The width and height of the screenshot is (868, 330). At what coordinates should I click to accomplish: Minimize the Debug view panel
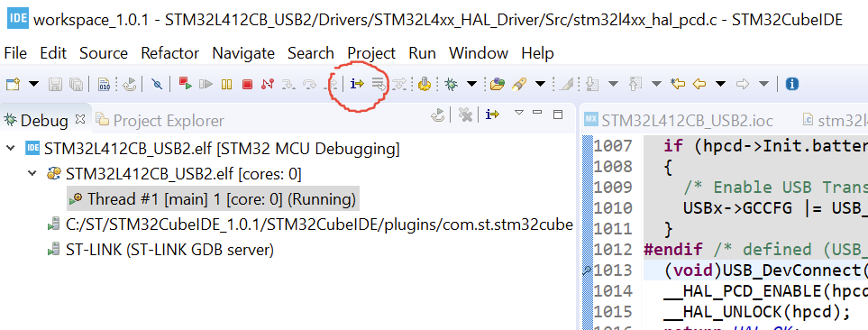tap(537, 113)
